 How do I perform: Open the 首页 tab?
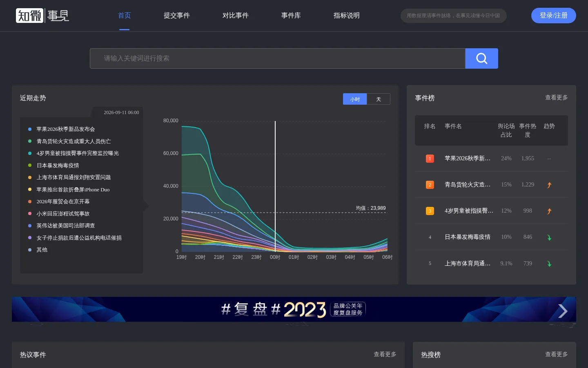click(124, 16)
